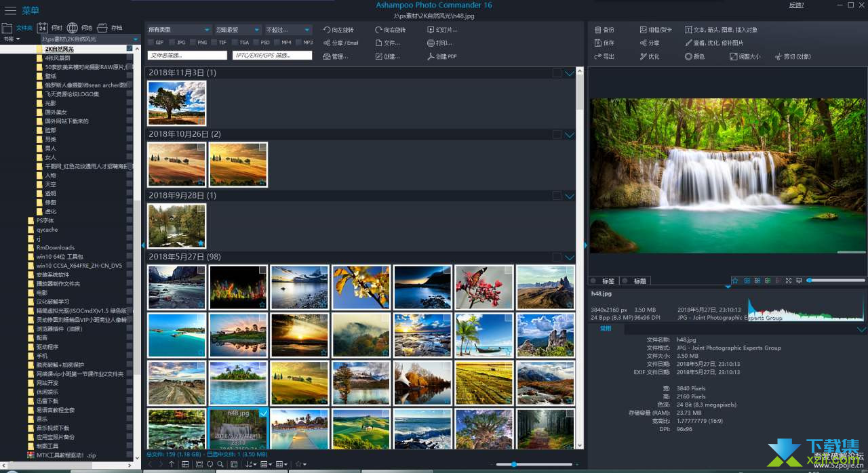Click the rotate right (向右旋转) icon
The width and height of the screenshot is (868, 473).
pyautogui.click(x=378, y=30)
